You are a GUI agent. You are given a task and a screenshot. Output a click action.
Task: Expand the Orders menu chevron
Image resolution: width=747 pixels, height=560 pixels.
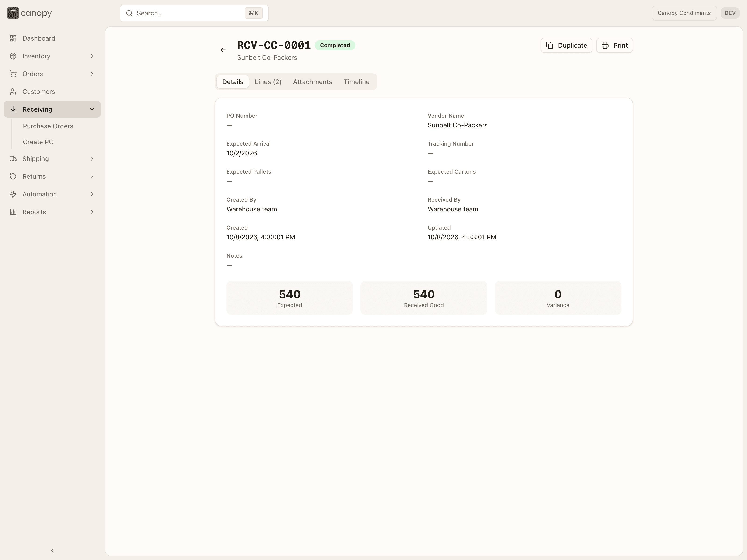coord(92,73)
